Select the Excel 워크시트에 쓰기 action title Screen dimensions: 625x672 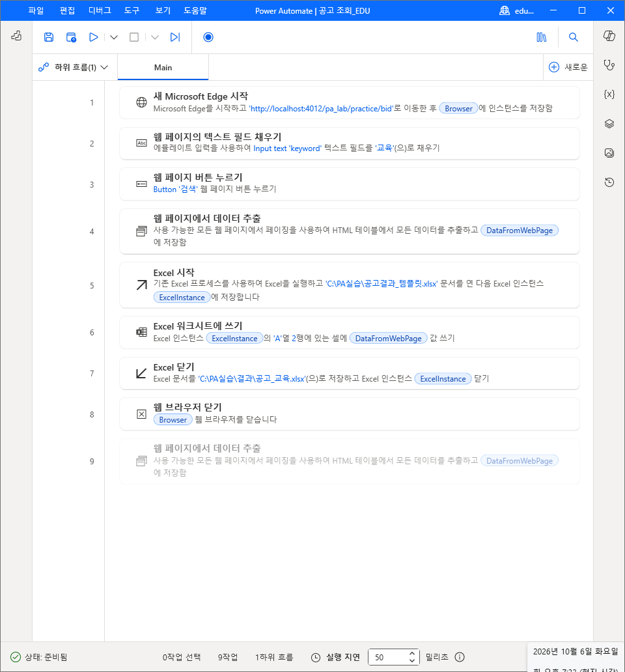click(x=198, y=326)
